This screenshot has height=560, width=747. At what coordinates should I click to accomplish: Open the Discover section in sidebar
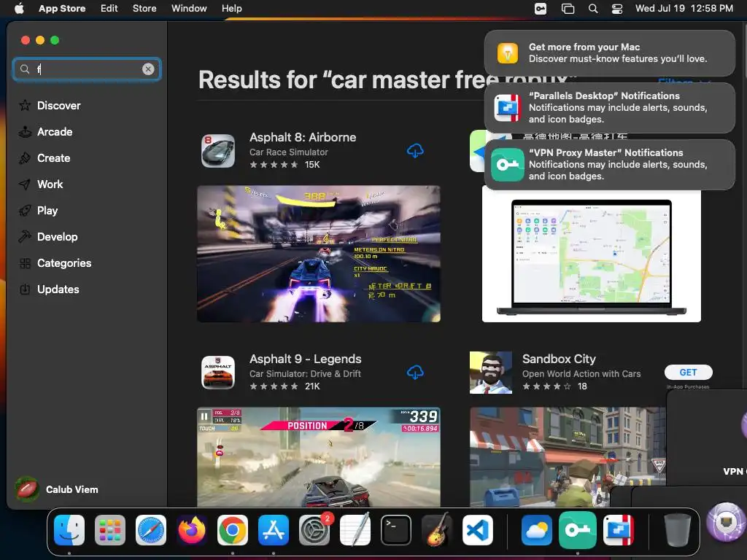pyautogui.click(x=50, y=105)
